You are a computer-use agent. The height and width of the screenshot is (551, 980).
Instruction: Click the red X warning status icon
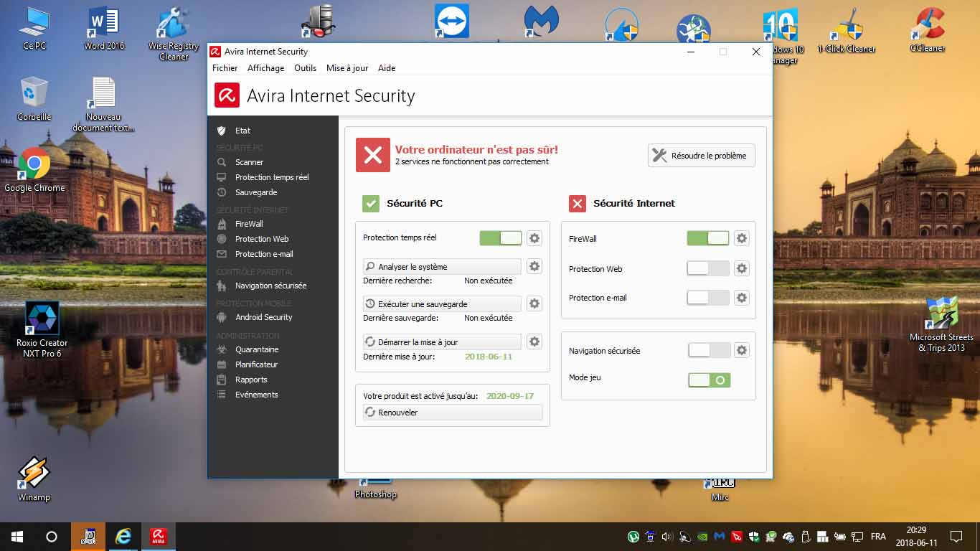(x=373, y=155)
